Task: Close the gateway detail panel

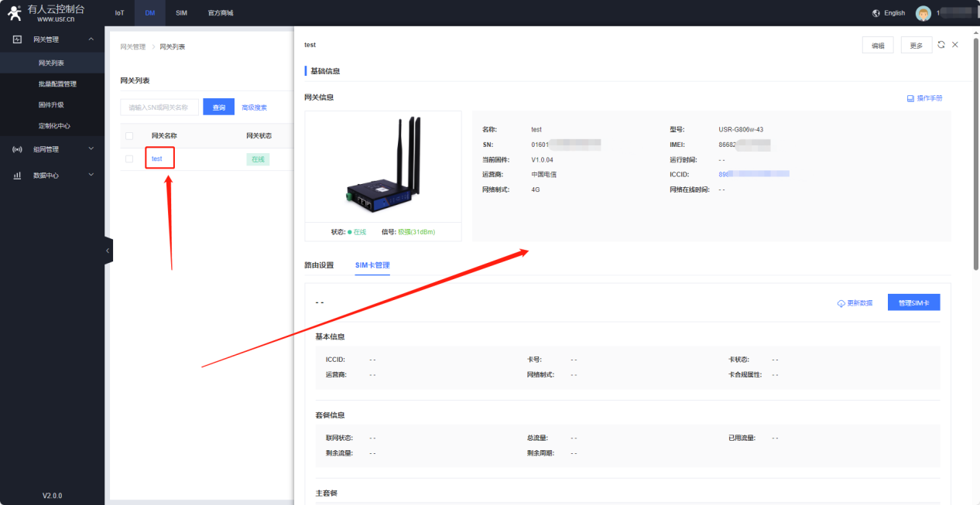Action: tap(955, 45)
